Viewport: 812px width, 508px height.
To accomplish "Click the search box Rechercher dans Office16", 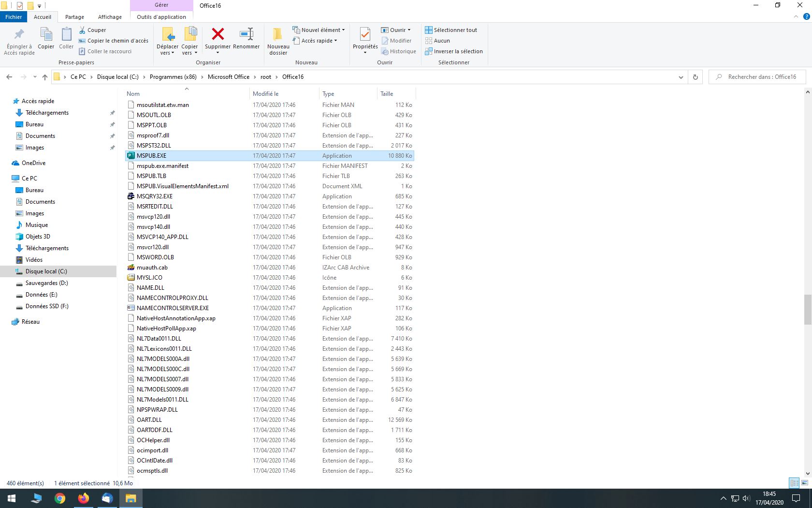I will pos(757,77).
